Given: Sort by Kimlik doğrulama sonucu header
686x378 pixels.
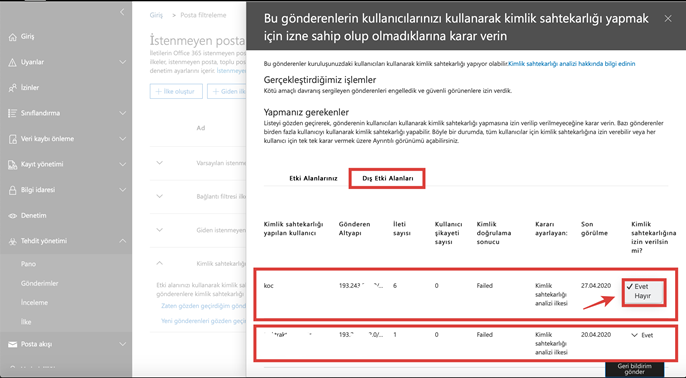Looking at the screenshot, I should (x=494, y=233).
